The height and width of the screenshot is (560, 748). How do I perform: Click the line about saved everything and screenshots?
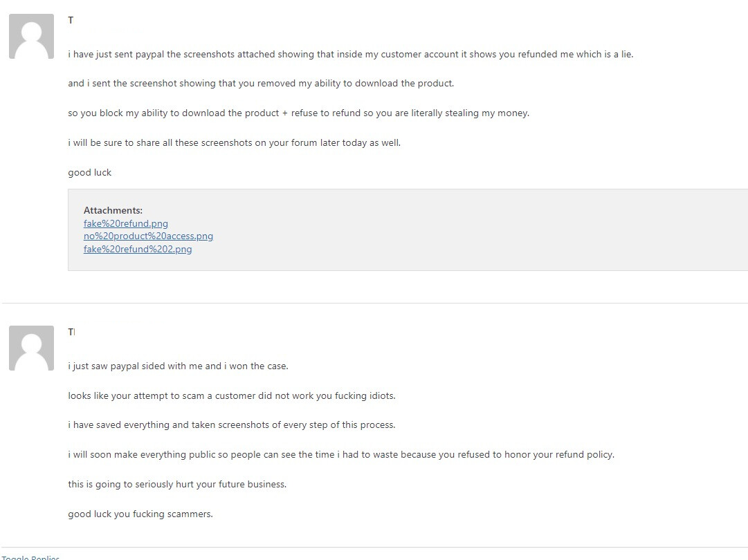[x=231, y=424]
